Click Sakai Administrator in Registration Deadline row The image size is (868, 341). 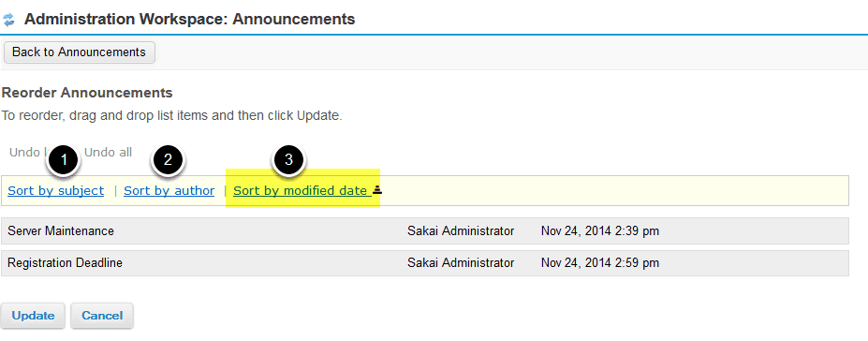pyautogui.click(x=461, y=263)
